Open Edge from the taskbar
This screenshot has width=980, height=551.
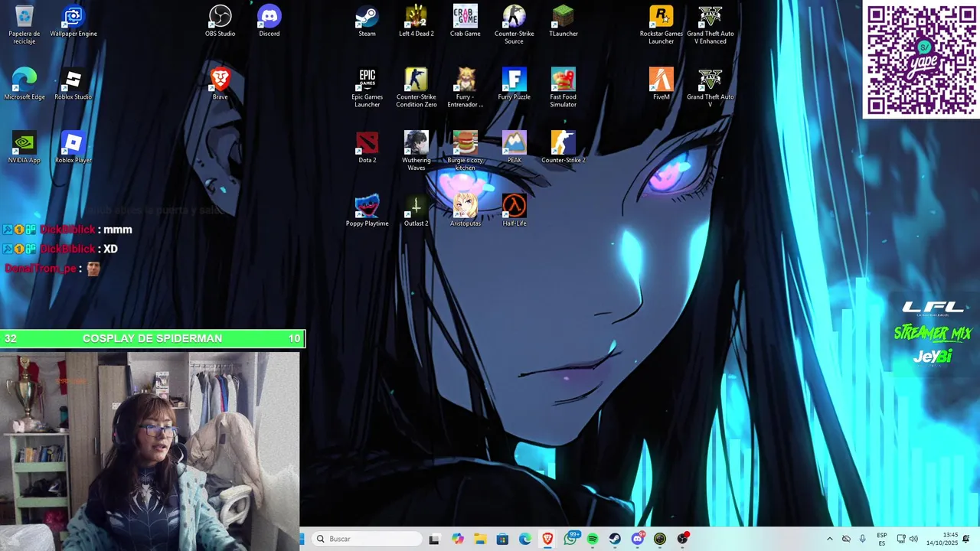(525, 539)
